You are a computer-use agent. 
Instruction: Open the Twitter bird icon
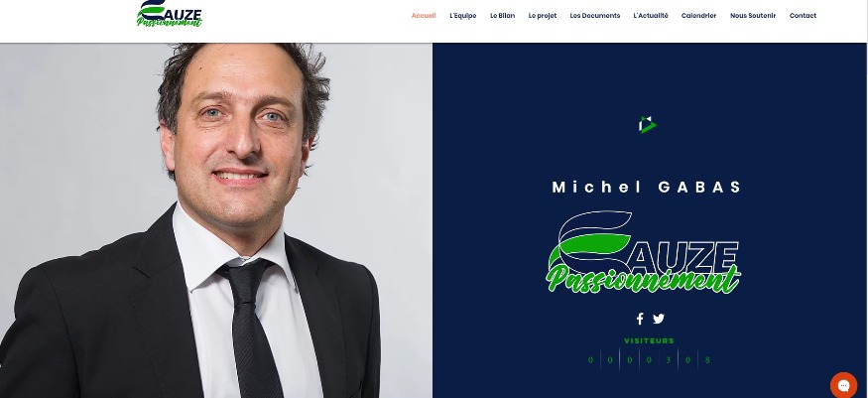(659, 319)
